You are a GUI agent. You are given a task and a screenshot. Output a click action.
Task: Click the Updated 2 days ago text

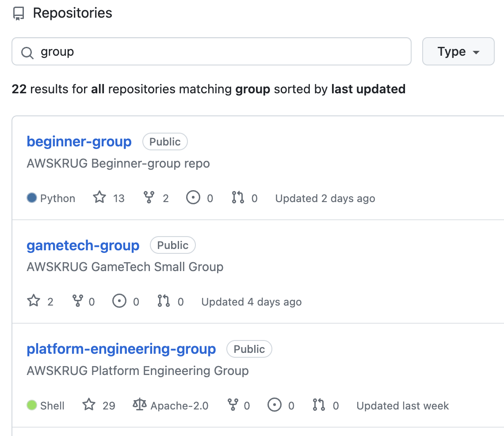(x=325, y=198)
